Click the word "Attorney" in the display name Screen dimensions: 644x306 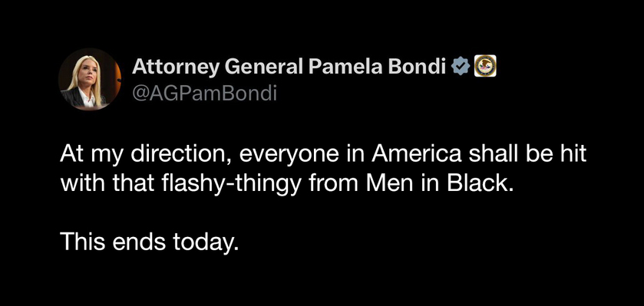point(175,67)
